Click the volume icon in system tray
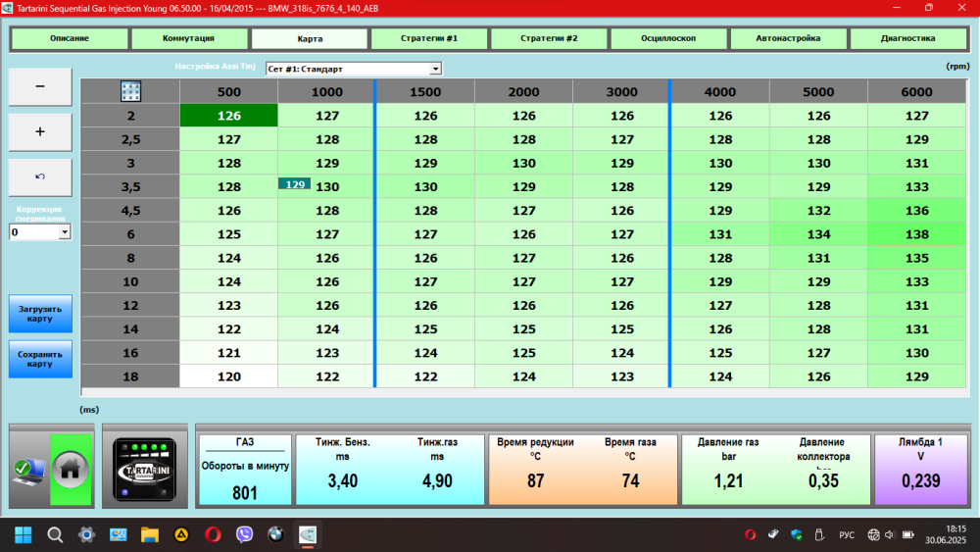Image resolution: width=980 pixels, height=552 pixels. coord(890,534)
